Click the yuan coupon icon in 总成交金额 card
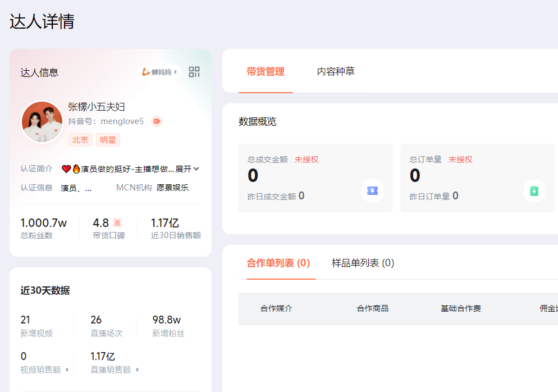 coord(373,191)
